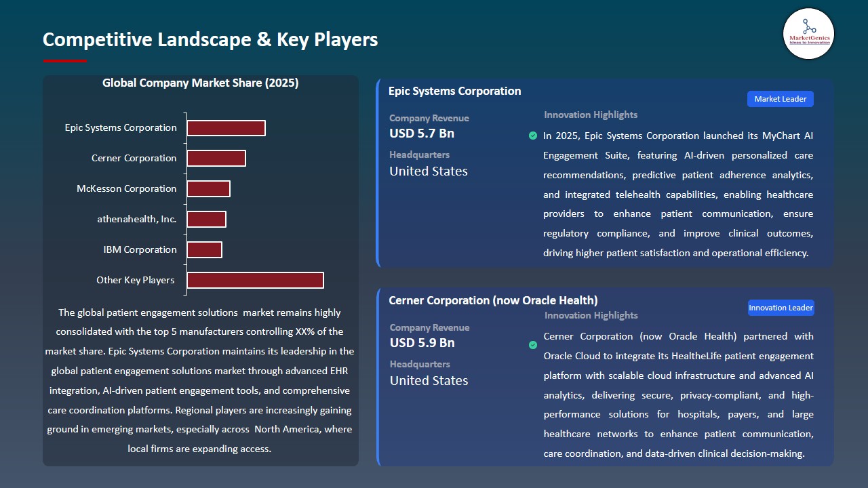Click the IBM Corporation bar
The image size is (868, 488).
click(x=205, y=249)
